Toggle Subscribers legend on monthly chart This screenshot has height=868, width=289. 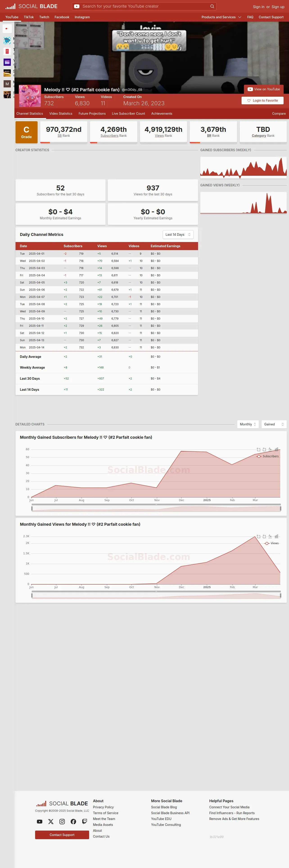(267, 456)
